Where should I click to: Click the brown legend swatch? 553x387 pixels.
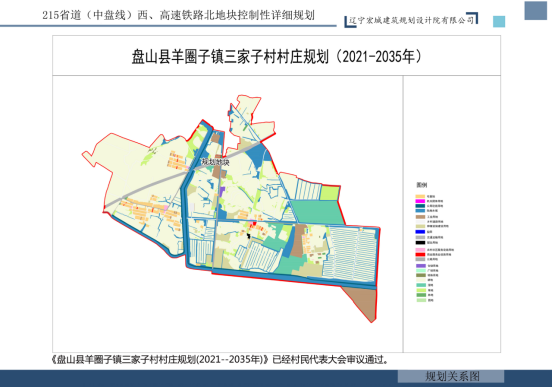(420, 217)
